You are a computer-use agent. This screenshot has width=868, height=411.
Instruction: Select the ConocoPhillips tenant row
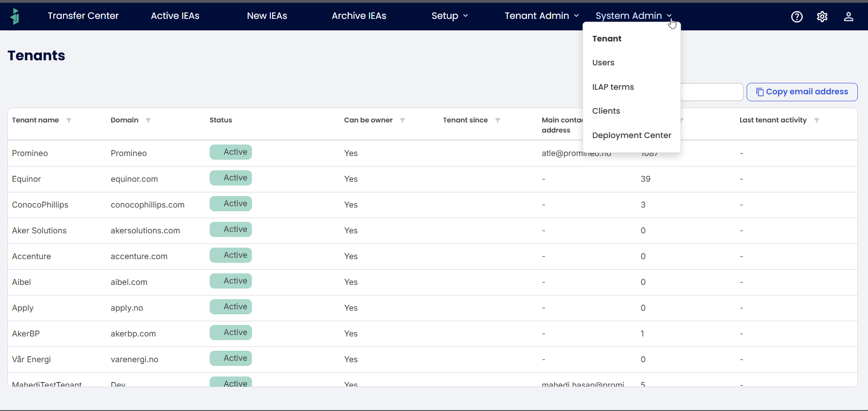[432, 205]
